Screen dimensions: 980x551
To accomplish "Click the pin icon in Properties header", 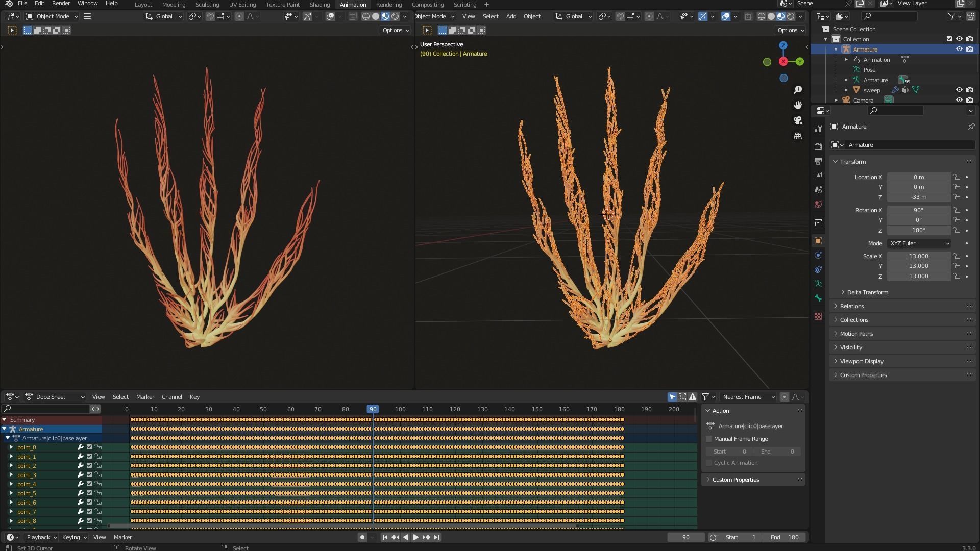I will pyautogui.click(x=971, y=127).
